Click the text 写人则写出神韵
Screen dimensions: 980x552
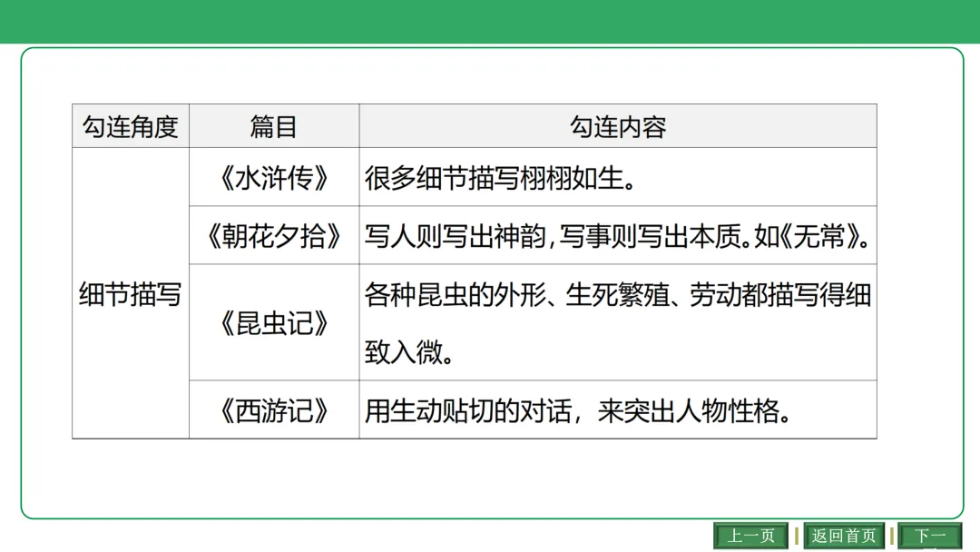coord(455,236)
